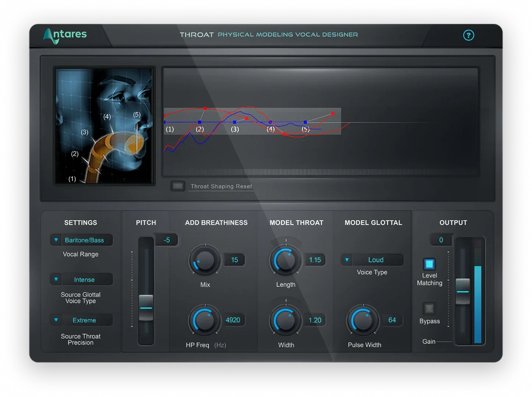Select the Mix value field showing 15

point(234,260)
